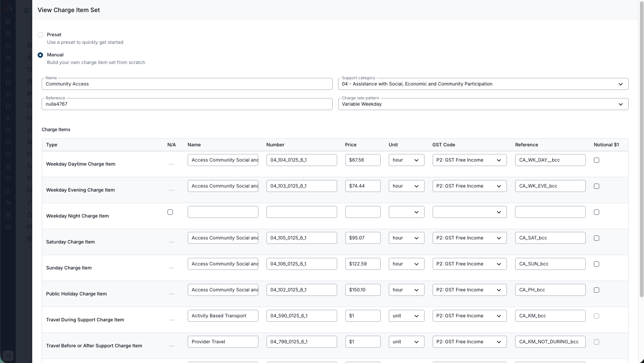Screen dimensions: 644x363
Task: Click the 04_106_0125_6_1 number field
Action: pos(301,264)
